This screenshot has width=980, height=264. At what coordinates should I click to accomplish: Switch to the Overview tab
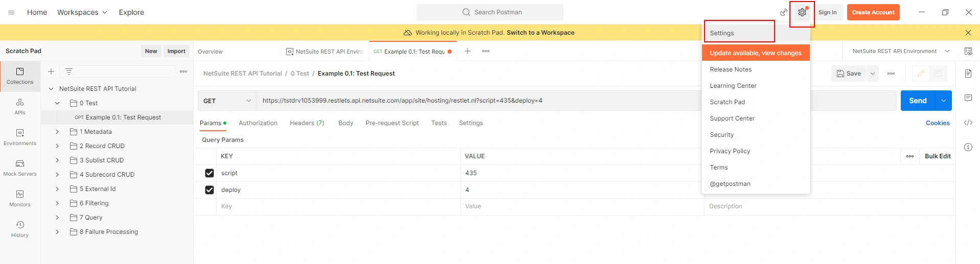coord(210,52)
